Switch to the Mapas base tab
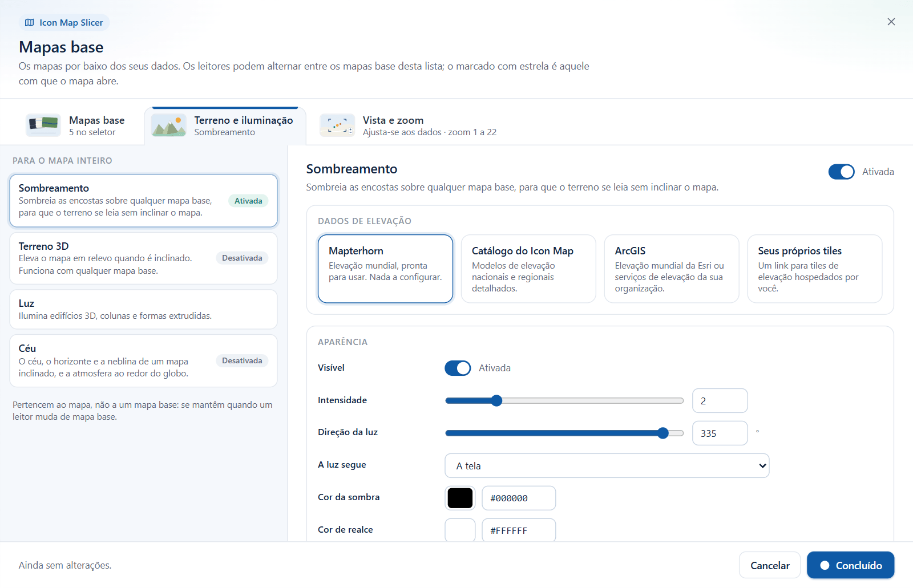This screenshot has width=913, height=588. (74, 126)
